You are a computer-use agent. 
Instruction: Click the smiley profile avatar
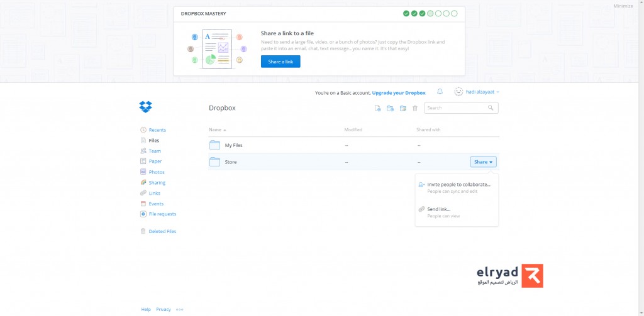point(458,92)
